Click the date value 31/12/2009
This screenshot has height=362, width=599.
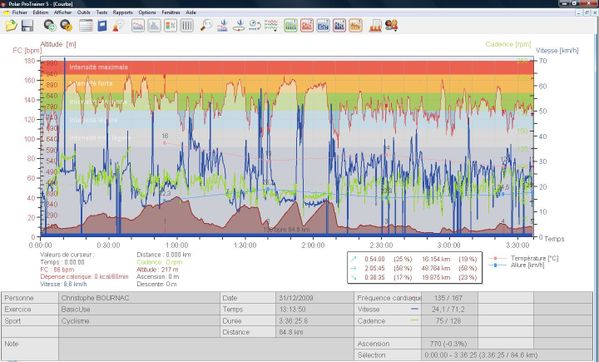click(x=296, y=298)
